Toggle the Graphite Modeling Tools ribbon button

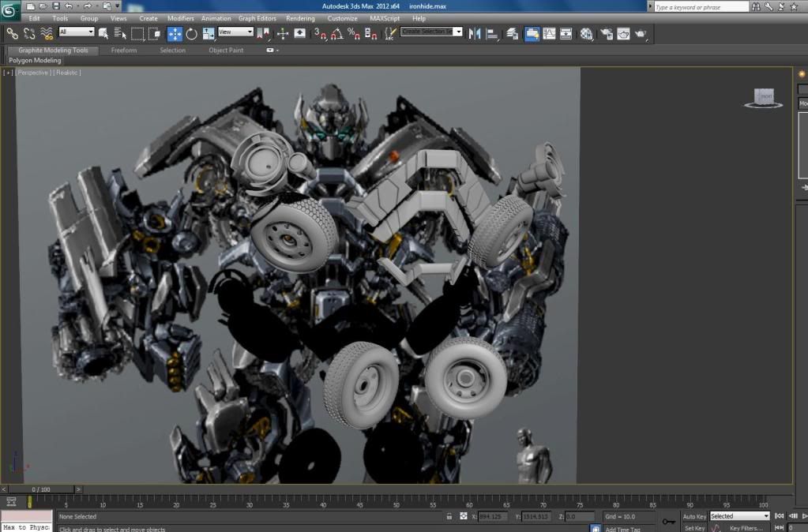(532, 34)
